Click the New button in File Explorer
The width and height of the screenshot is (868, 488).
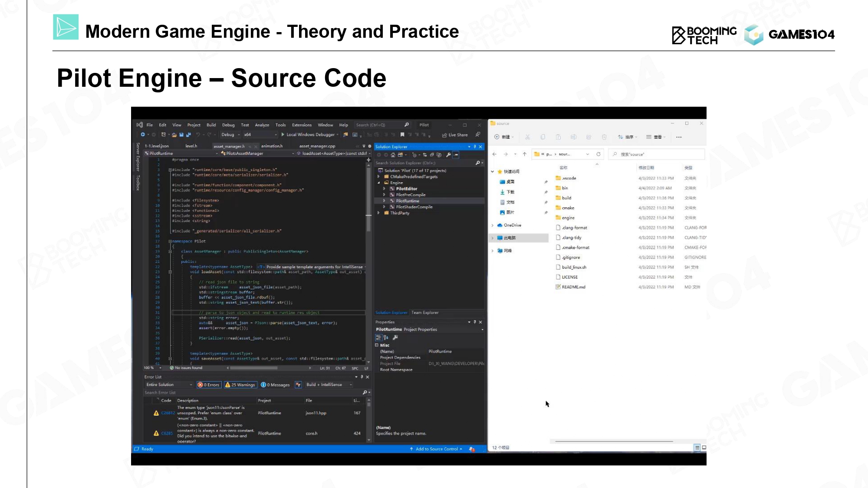(x=504, y=137)
